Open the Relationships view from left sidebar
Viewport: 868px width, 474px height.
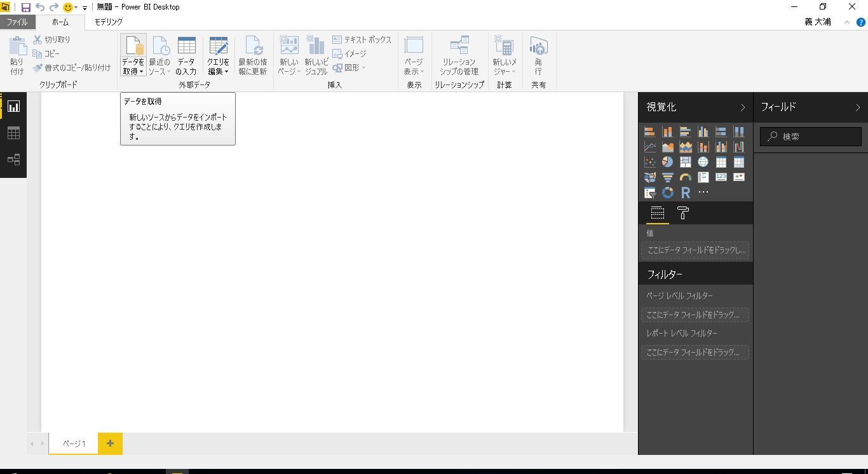(13, 159)
